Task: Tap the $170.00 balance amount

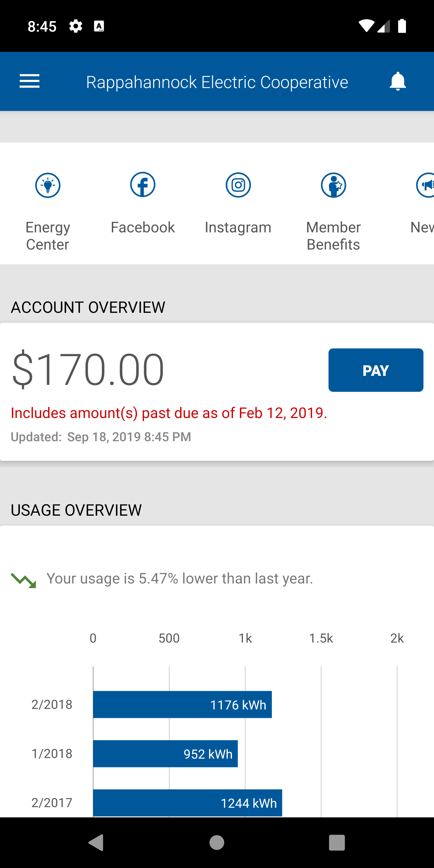Action: coord(88,369)
